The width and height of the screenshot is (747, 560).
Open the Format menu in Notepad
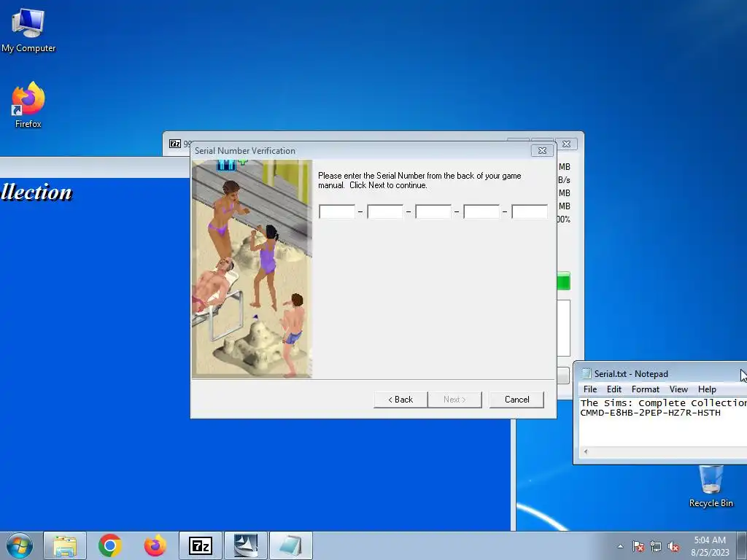coord(646,389)
